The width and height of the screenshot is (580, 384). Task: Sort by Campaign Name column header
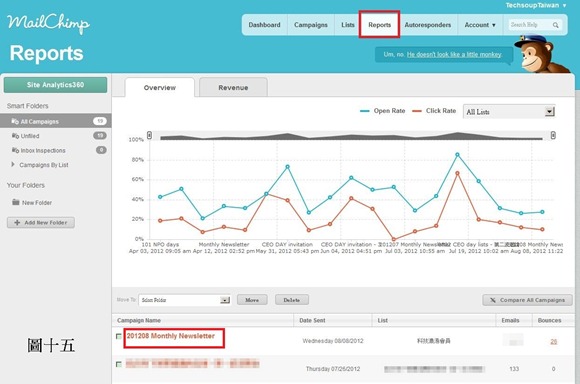(139, 320)
